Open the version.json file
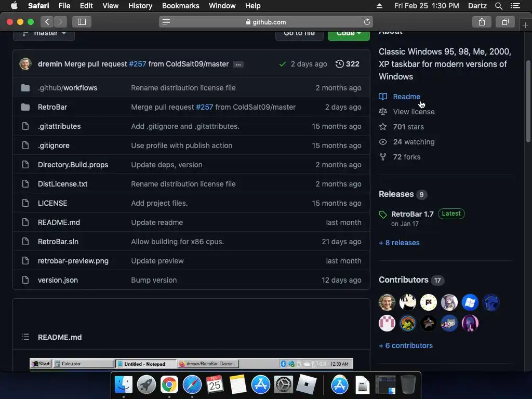This screenshot has width=532, height=399. 58,280
